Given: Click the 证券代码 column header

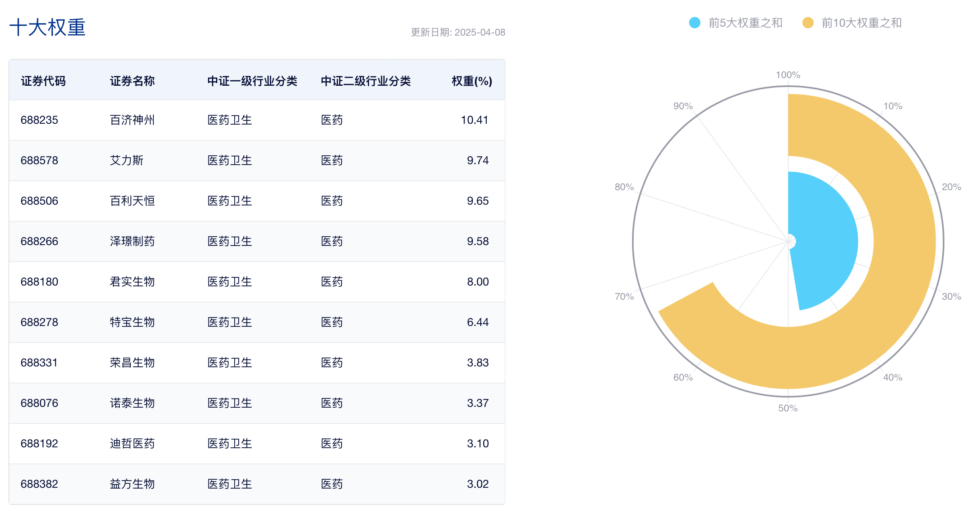Looking at the screenshot, I should point(43,81).
